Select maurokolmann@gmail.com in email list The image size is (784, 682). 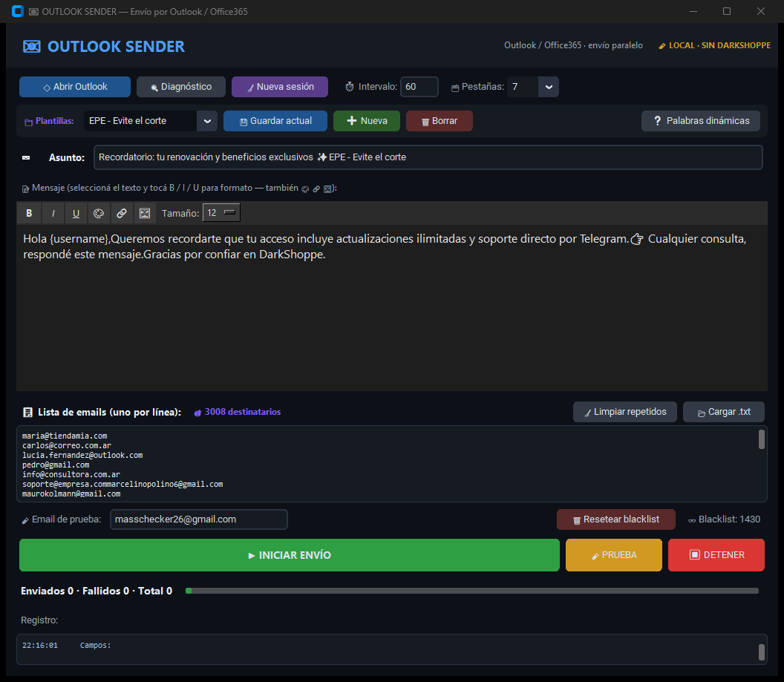[x=71, y=494]
